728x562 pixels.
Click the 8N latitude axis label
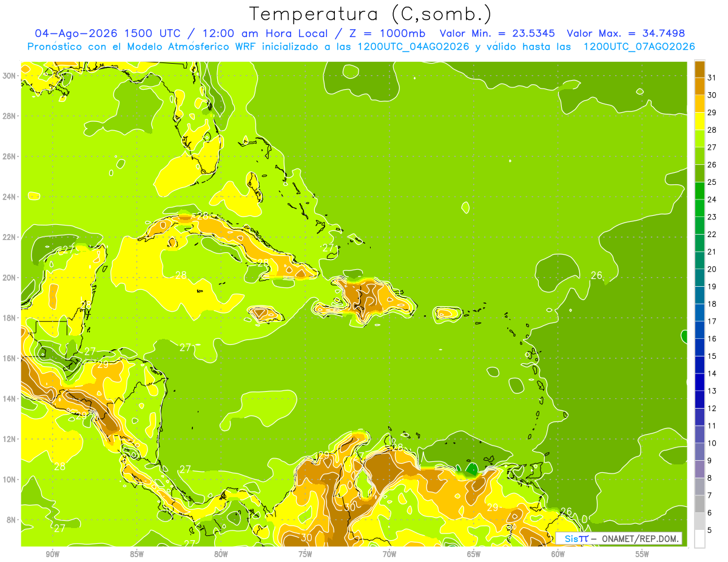(12, 520)
